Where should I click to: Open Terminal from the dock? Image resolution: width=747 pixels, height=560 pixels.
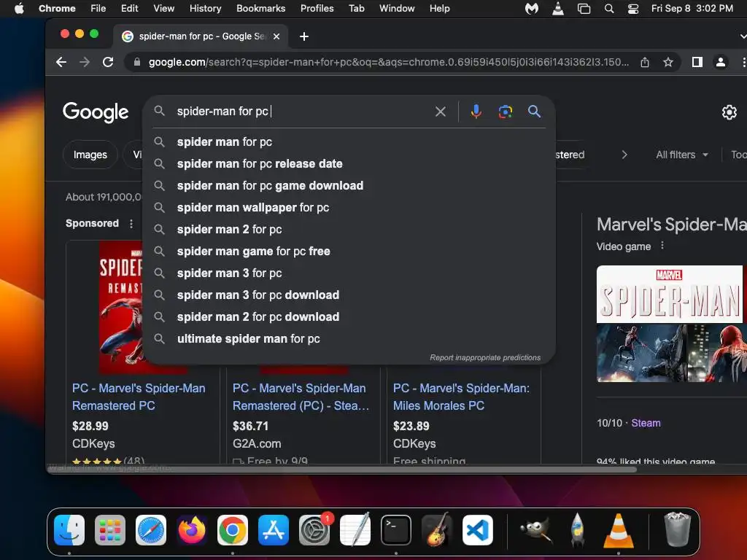pyautogui.click(x=396, y=530)
